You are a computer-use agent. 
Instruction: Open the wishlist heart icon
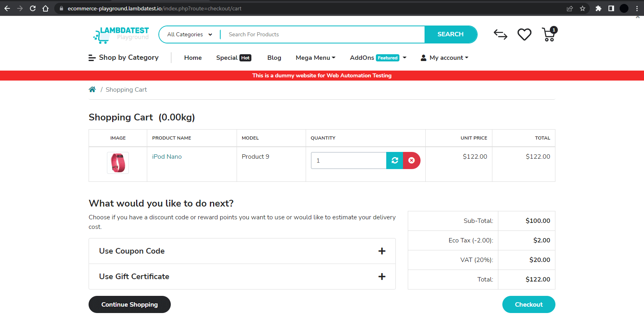tap(524, 35)
